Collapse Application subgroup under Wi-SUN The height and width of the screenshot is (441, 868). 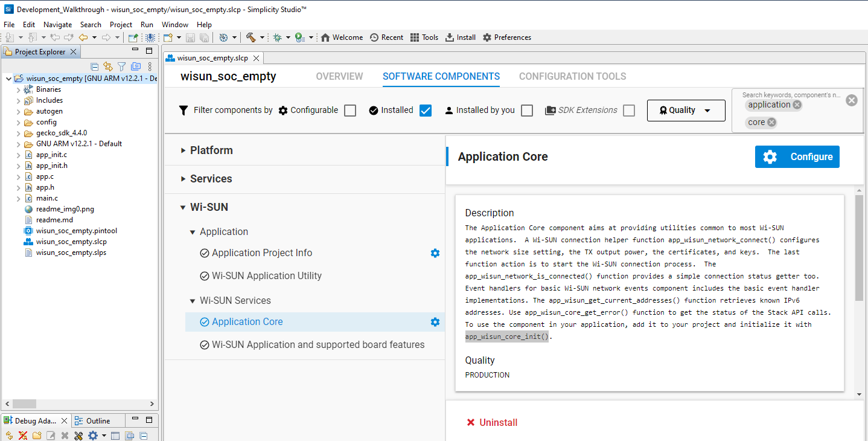(x=193, y=232)
